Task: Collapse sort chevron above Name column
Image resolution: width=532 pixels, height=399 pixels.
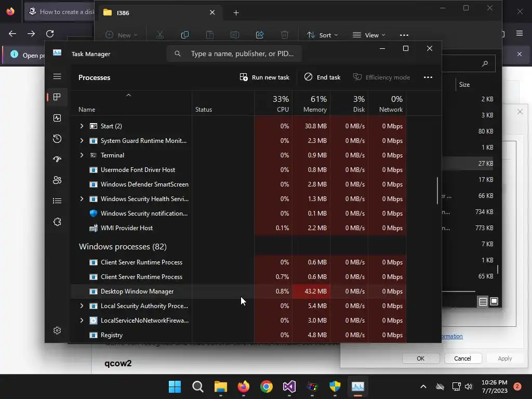Action: tap(129, 96)
